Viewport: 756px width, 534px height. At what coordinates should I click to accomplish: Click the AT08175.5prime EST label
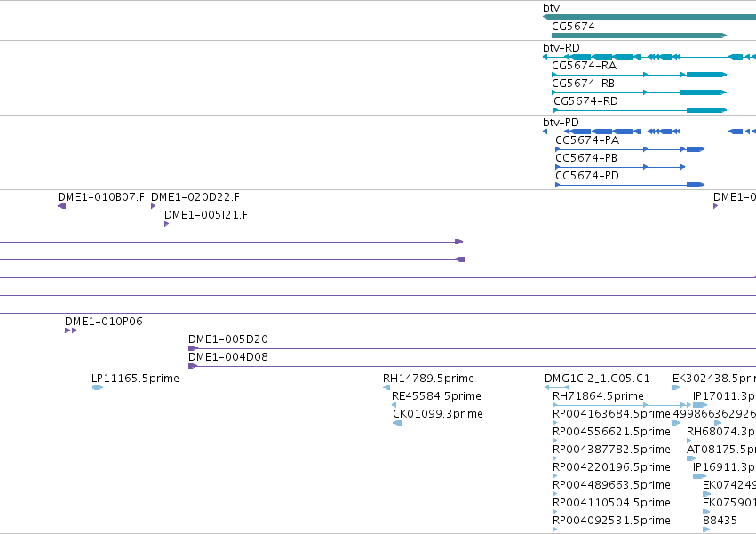(x=721, y=450)
